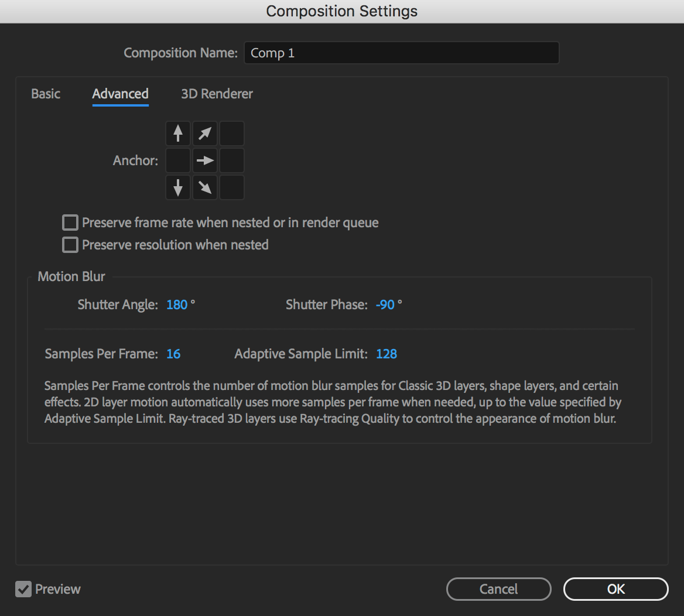Click the down arrow anchor cell
Image resolution: width=684 pixels, height=616 pixels.
(178, 187)
